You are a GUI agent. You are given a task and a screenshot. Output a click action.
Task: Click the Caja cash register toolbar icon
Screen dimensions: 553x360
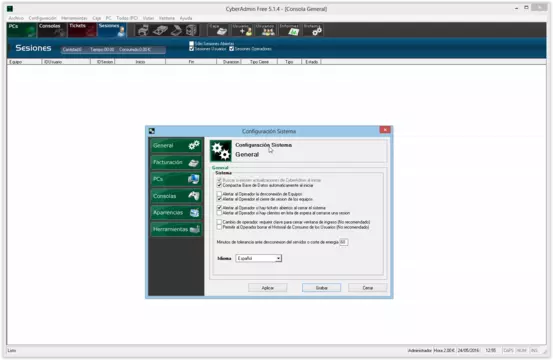pyautogui.click(x=218, y=30)
